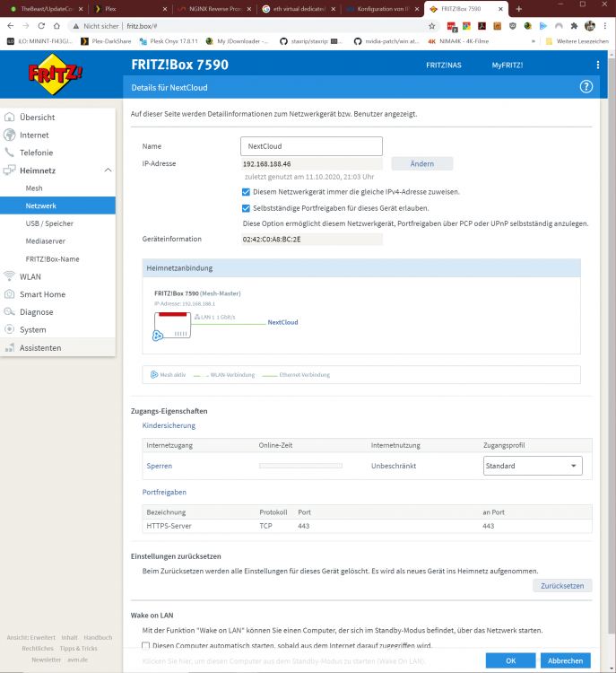Screen dimensions: 616x673
Task: Click the Chrome profile avatar icon
Action: pos(590,26)
